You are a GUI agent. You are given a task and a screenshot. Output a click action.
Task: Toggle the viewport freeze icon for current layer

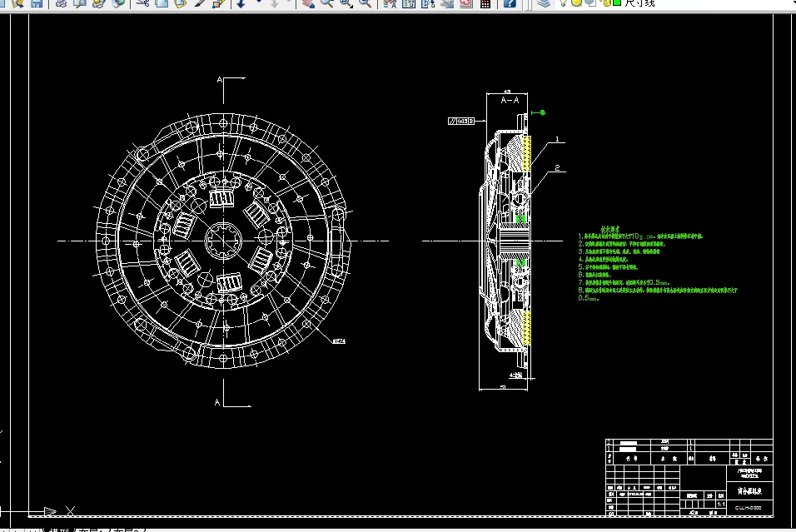pyautogui.click(x=590, y=2)
